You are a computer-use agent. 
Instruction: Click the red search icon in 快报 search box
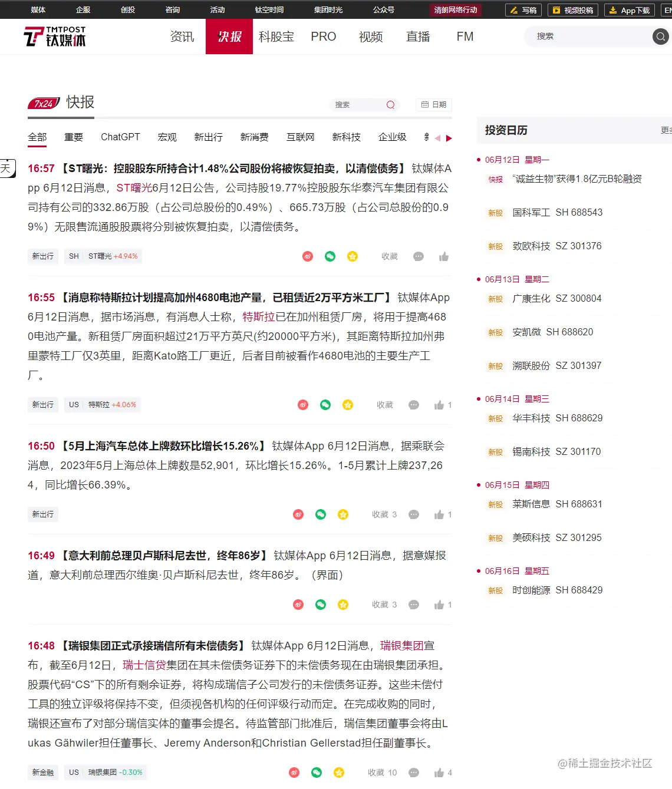click(390, 105)
